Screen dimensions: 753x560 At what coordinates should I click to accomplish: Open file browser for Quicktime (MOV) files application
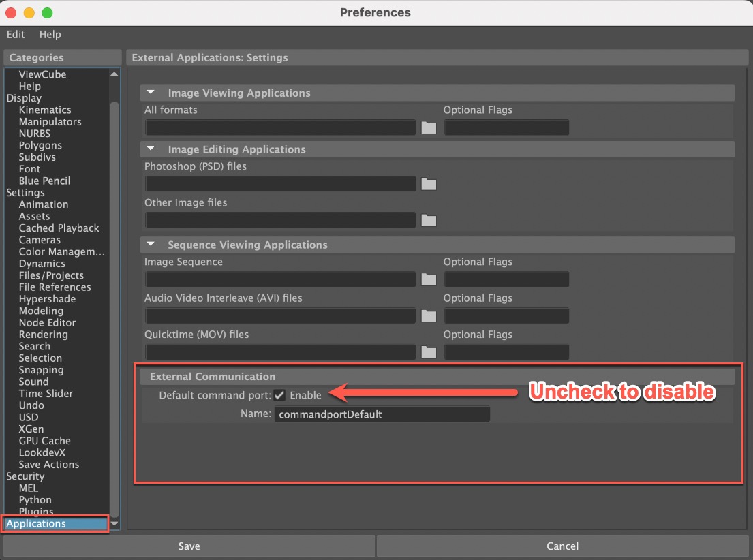click(429, 352)
